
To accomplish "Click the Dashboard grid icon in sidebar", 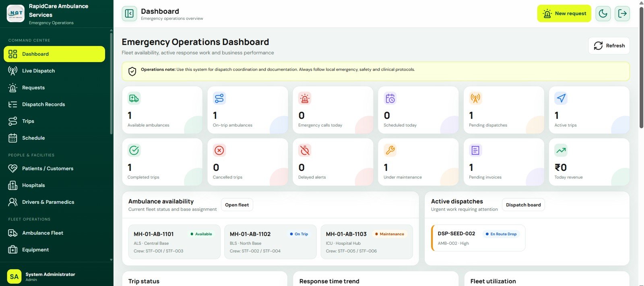I will tap(13, 54).
